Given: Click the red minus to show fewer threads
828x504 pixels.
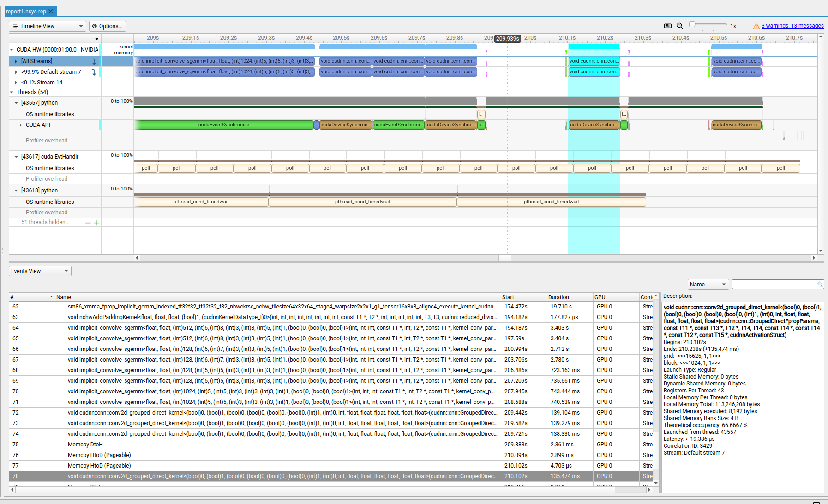Looking at the screenshot, I should click(x=88, y=223).
